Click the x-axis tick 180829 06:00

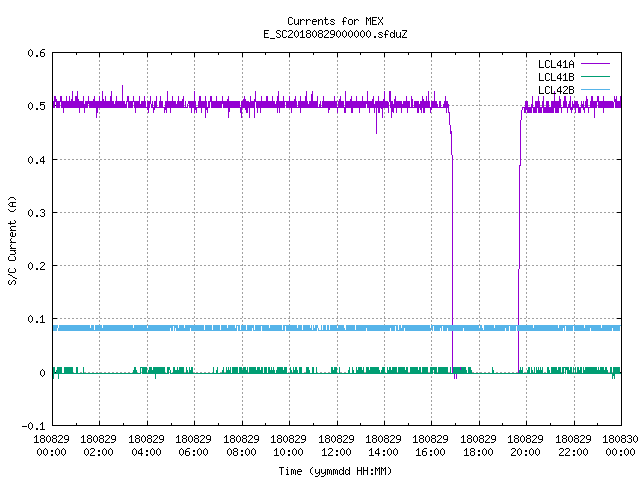coord(193,446)
